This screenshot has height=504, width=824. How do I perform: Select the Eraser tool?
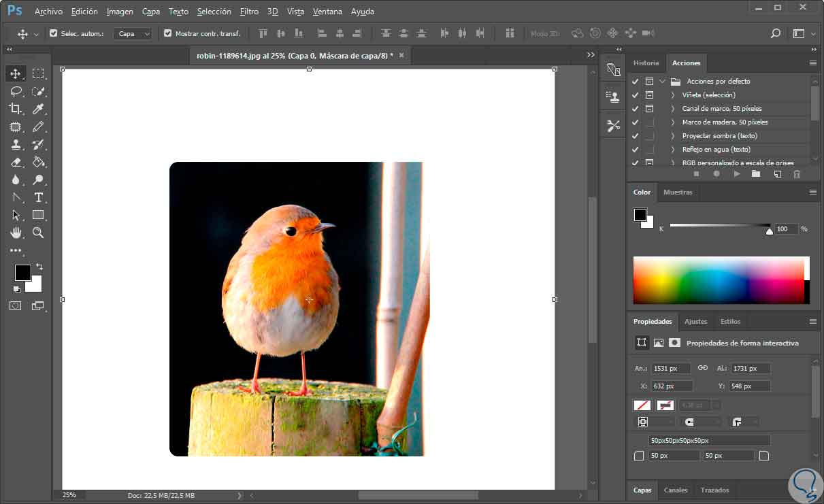click(16, 162)
